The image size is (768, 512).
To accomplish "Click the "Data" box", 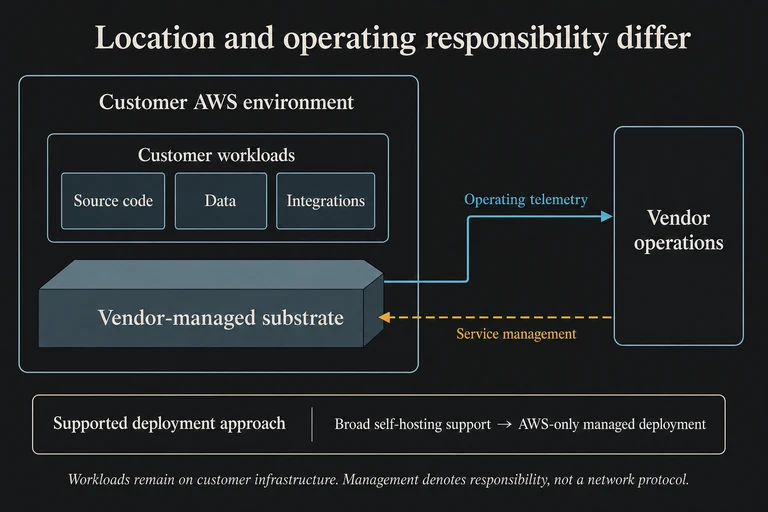I will point(221,201).
